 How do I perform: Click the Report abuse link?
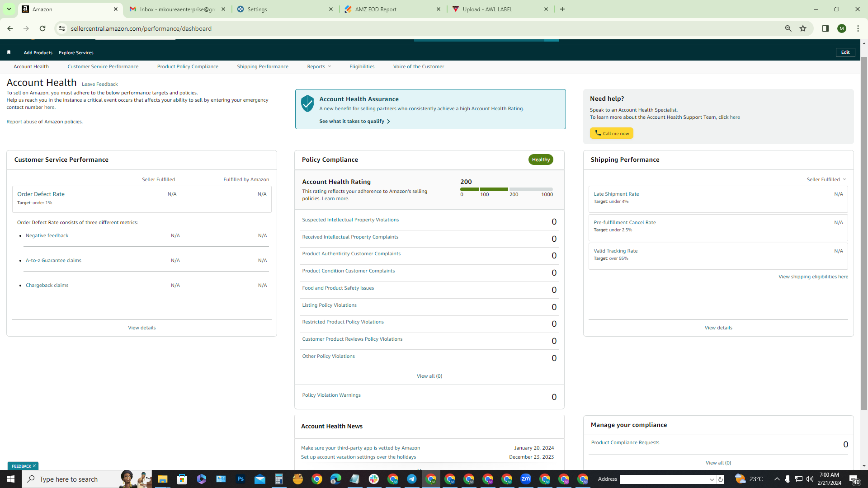(22, 122)
